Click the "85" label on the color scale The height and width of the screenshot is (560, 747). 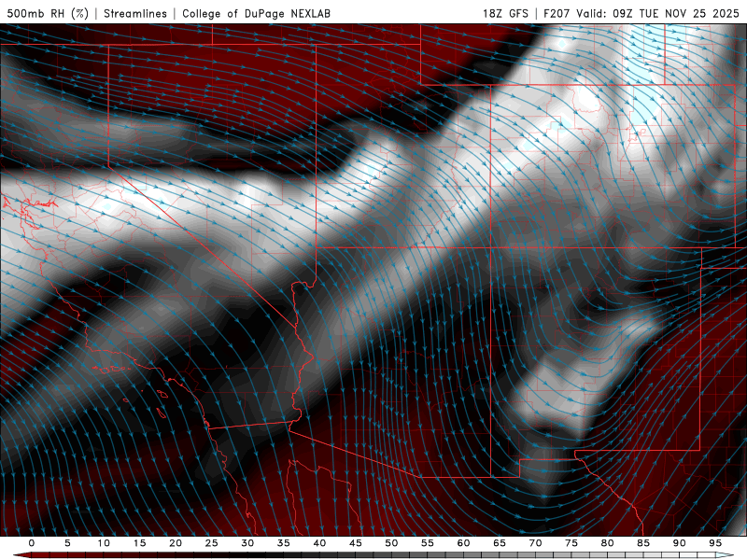click(643, 543)
